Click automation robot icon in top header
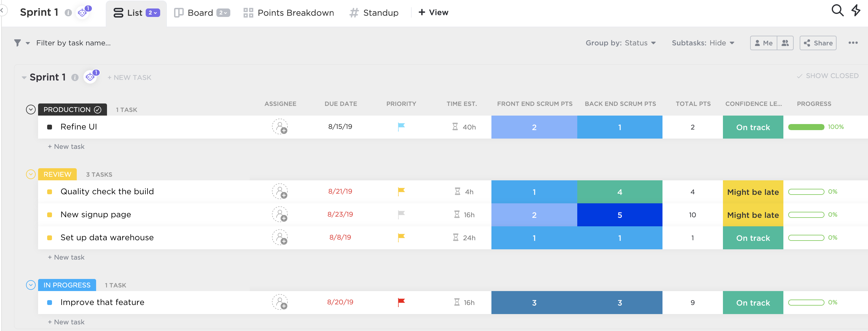 click(x=83, y=12)
